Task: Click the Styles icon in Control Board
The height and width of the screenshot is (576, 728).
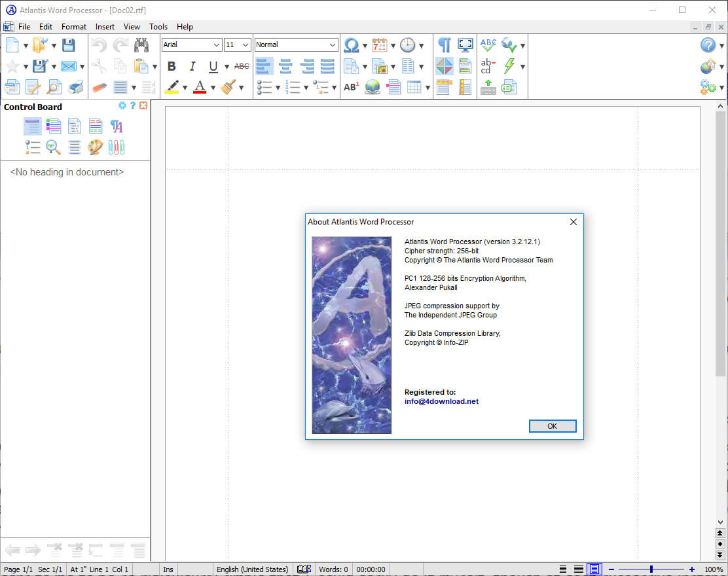Action: tap(117, 126)
